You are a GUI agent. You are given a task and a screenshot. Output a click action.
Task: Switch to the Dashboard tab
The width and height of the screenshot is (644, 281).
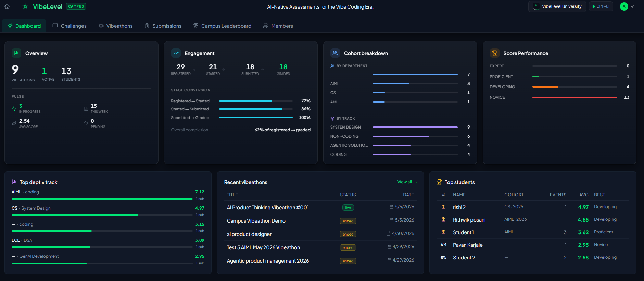coord(24,26)
